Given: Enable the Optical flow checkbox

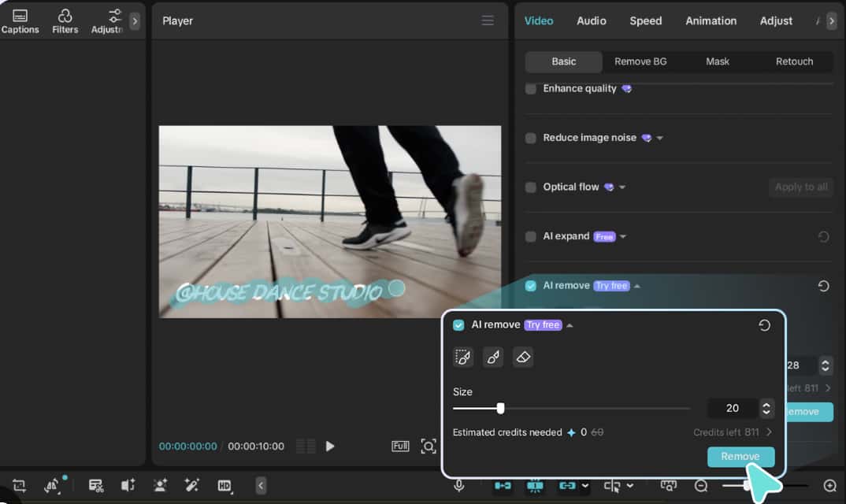Looking at the screenshot, I should point(530,187).
